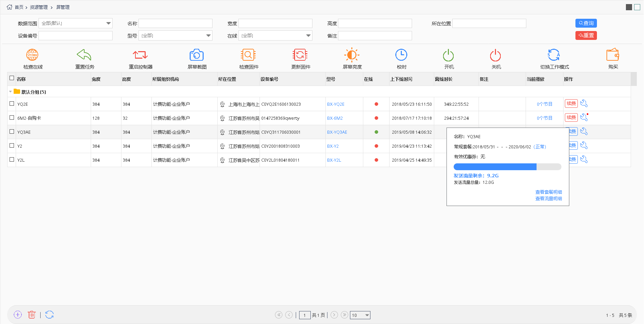The image size is (644, 324).
Task: Click the BX-YQ2E model link
Action: click(336, 104)
